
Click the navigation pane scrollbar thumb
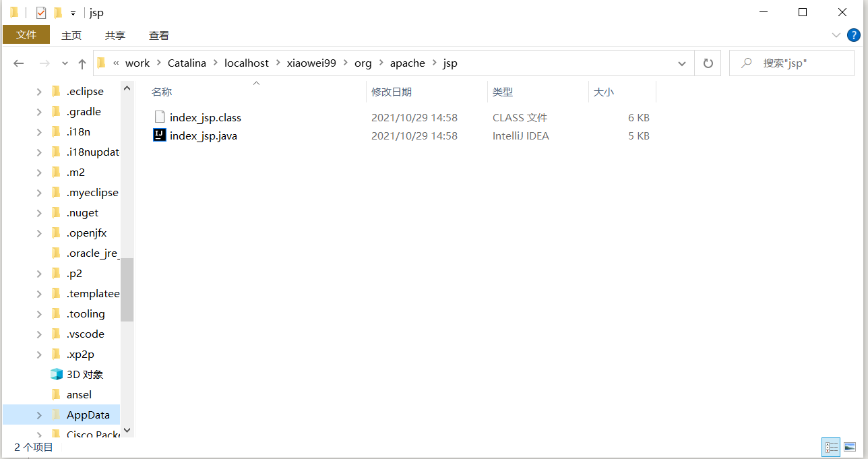click(127, 289)
